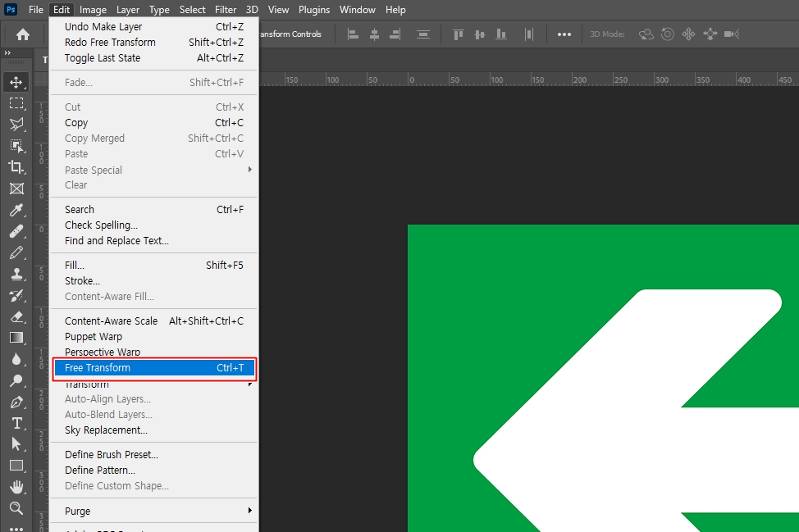Open the File menu

(x=35, y=10)
